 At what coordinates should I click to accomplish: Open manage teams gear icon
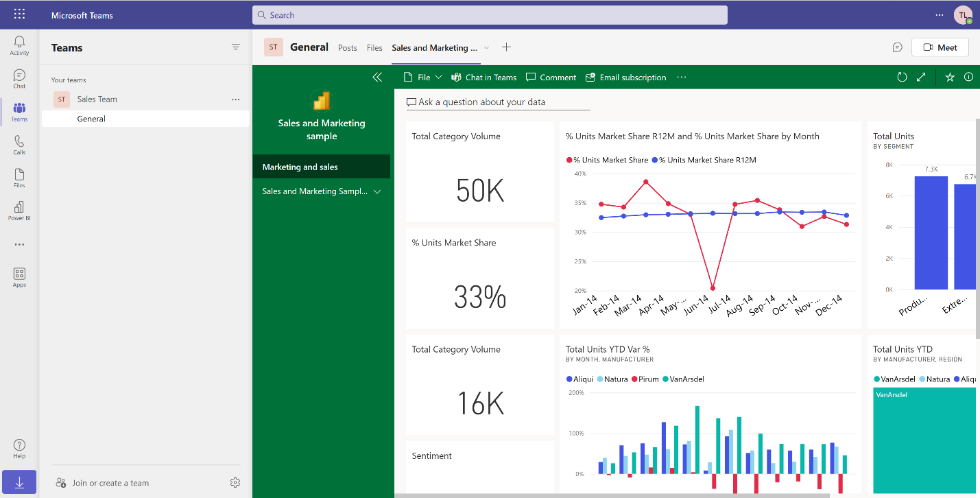[x=235, y=482]
